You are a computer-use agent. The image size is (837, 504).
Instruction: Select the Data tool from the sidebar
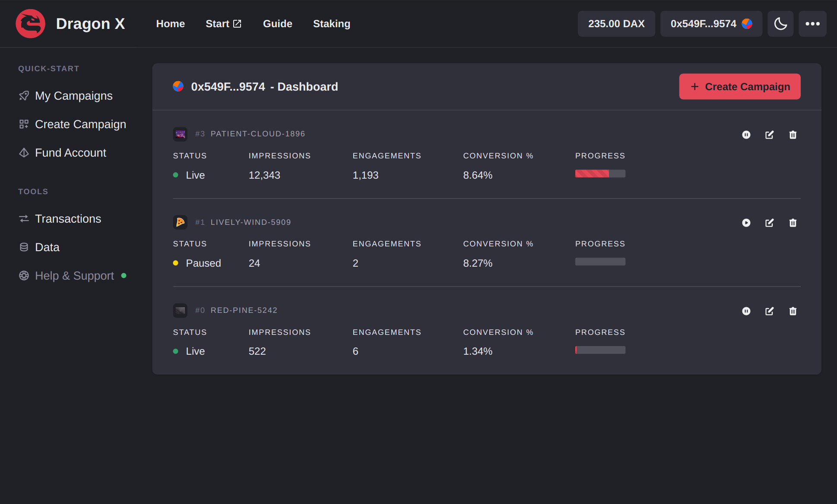[48, 247]
